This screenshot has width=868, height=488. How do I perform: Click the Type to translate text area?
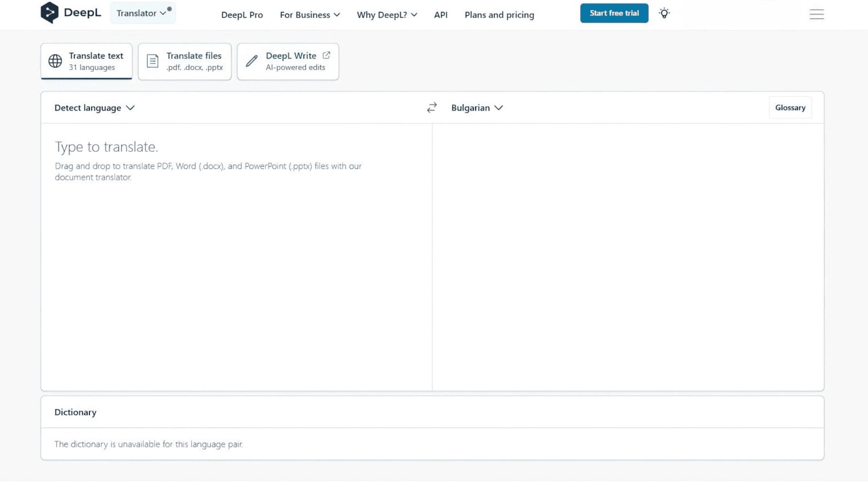tap(236, 253)
